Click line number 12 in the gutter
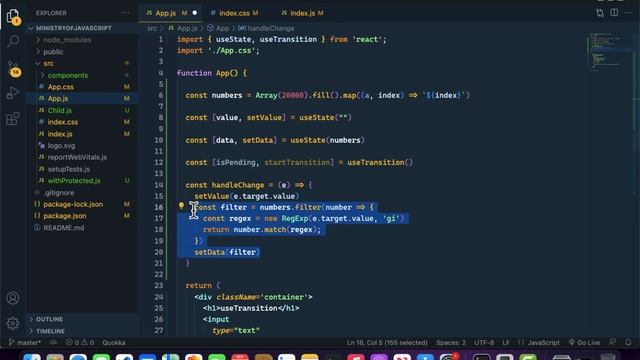Image resolution: width=640 pixels, height=360 pixels. [x=158, y=162]
